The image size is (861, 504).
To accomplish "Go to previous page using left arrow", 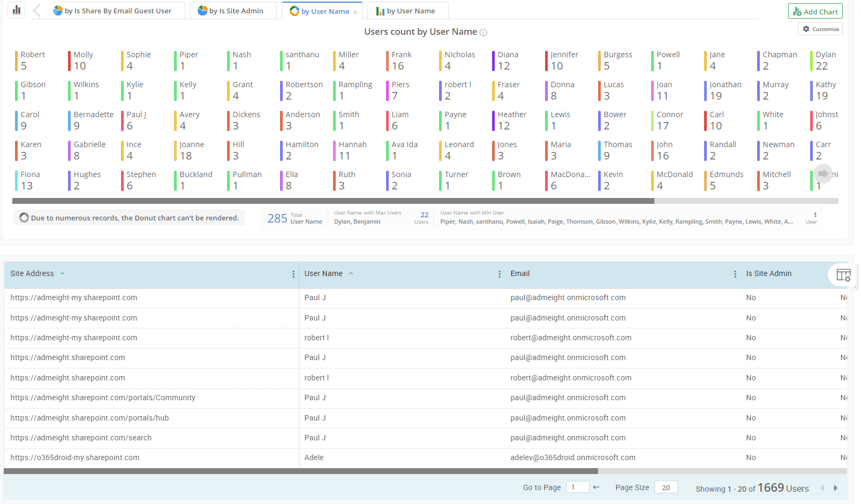I will tap(822, 488).
